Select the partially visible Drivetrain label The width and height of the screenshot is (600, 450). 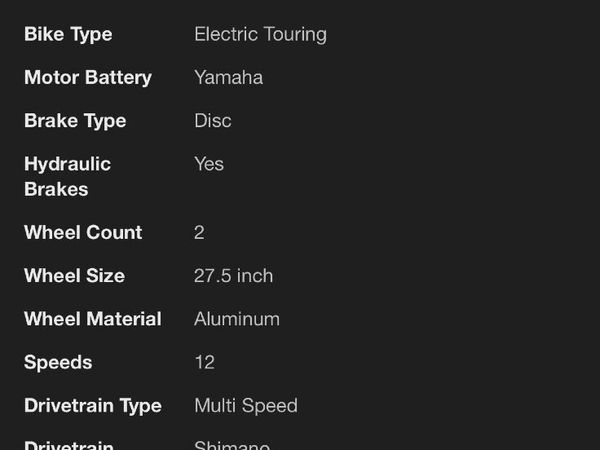point(69,445)
